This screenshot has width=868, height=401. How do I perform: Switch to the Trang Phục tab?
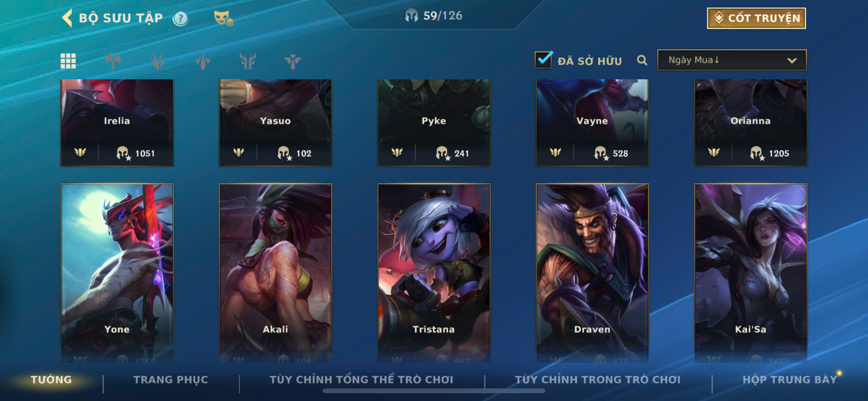point(171,380)
